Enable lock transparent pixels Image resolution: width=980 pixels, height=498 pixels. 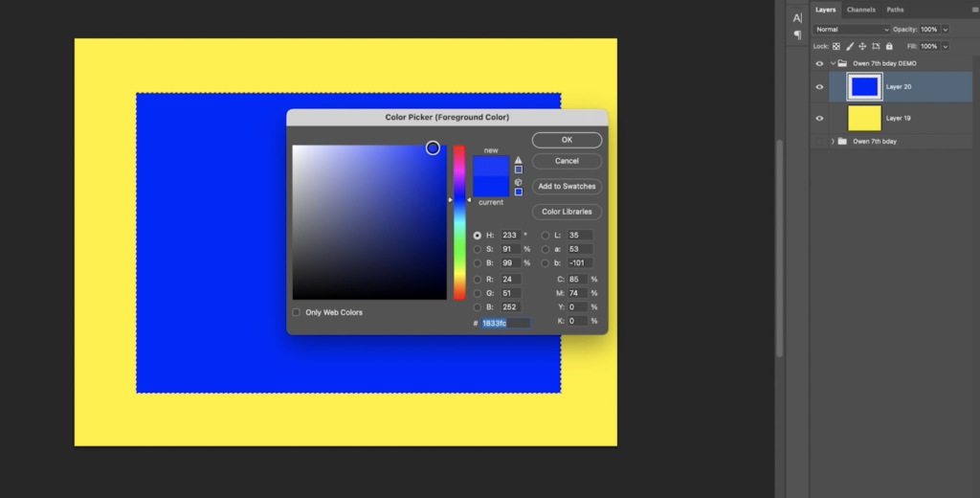pos(836,46)
